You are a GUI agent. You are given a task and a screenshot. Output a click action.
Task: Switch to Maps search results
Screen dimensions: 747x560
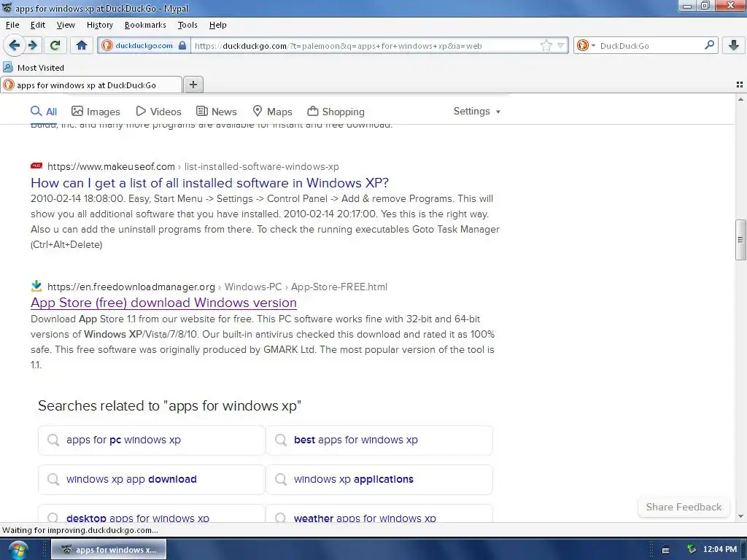272,112
